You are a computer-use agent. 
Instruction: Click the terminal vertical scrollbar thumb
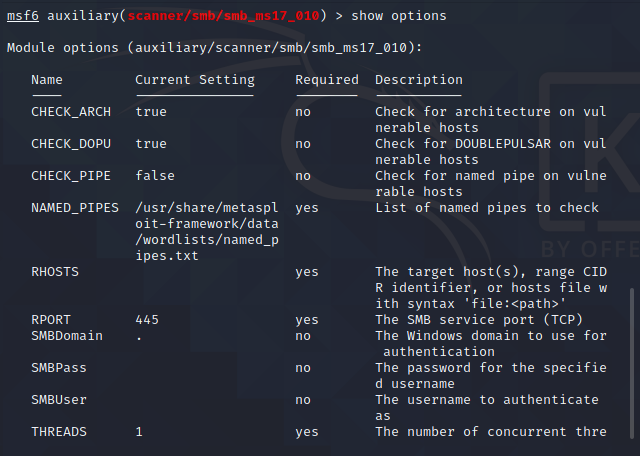tap(632, 363)
